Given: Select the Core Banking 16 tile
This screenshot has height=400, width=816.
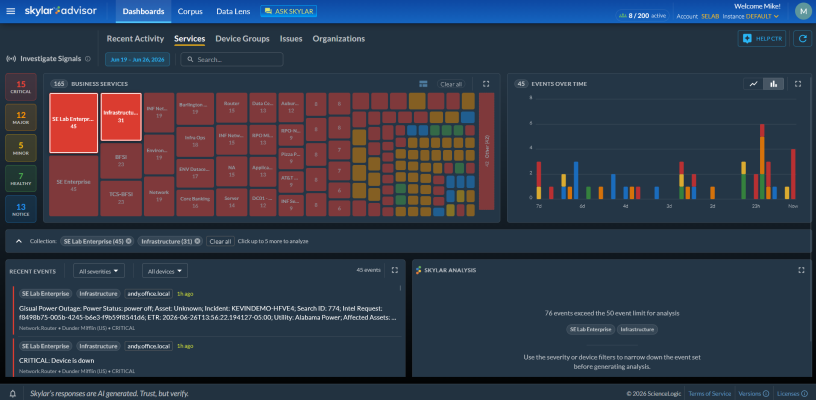Looking at the screenshot, I should pos(195,202).
